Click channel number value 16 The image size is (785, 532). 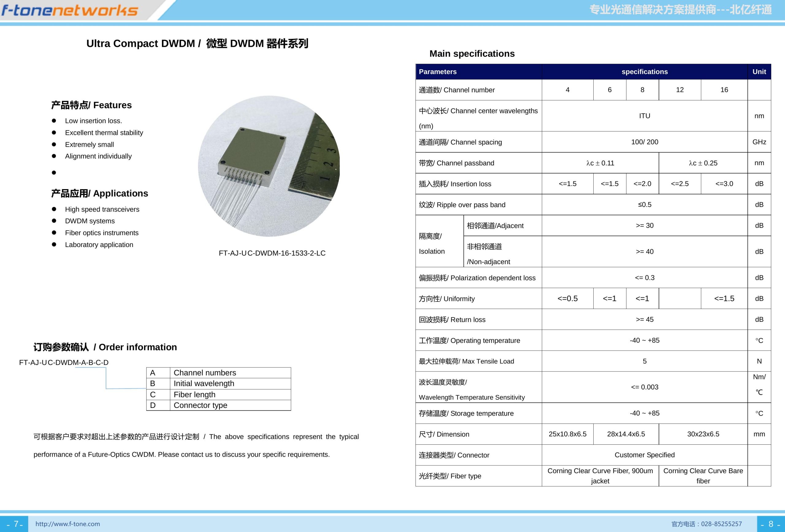[x=724, y=90]
